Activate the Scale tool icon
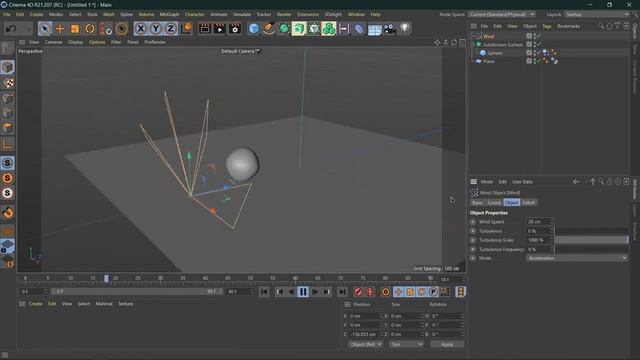The width and height of the screenshot is (640, 360). (x=75, y=29)
